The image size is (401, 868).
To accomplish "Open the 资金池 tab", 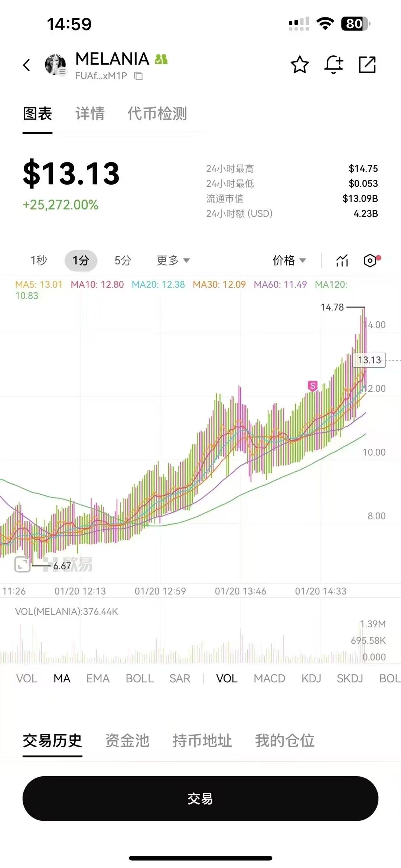I will [127, 741].
